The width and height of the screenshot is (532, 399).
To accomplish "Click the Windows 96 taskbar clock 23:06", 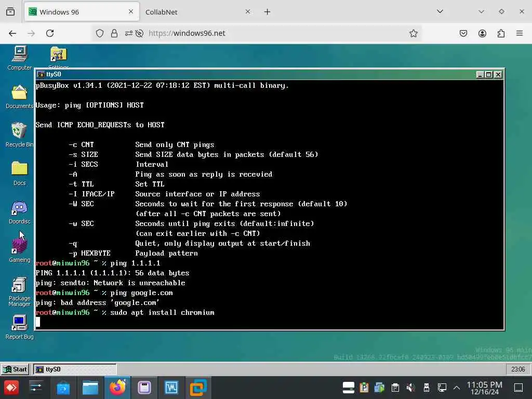I will 518,369.
